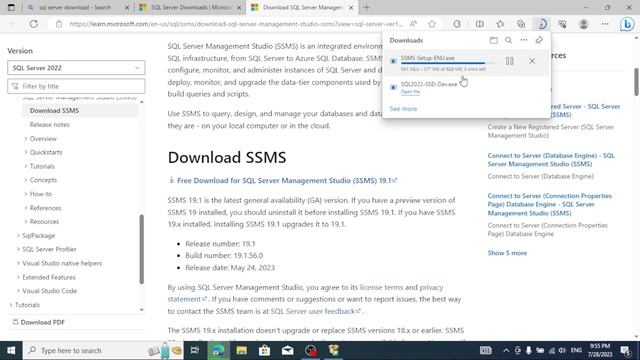Click Free Download for SSMS 19.1 link

[284, 180]
